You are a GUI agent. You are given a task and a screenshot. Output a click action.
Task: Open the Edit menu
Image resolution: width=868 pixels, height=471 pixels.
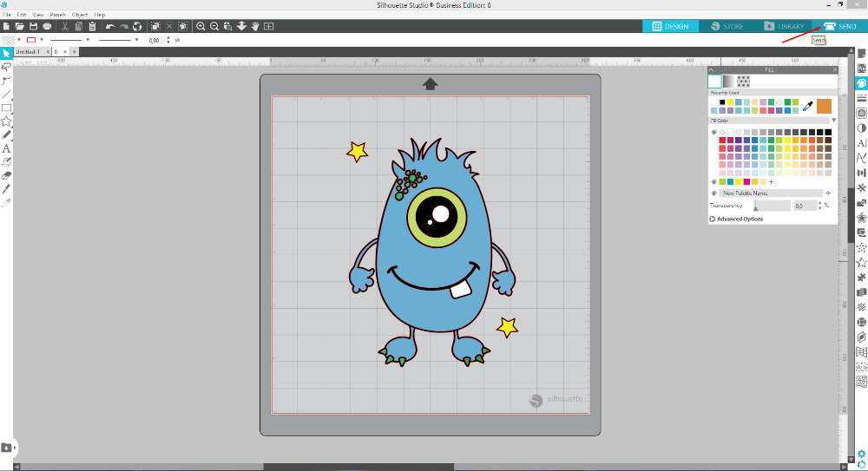pyautogui.click(x=22, y=15)
